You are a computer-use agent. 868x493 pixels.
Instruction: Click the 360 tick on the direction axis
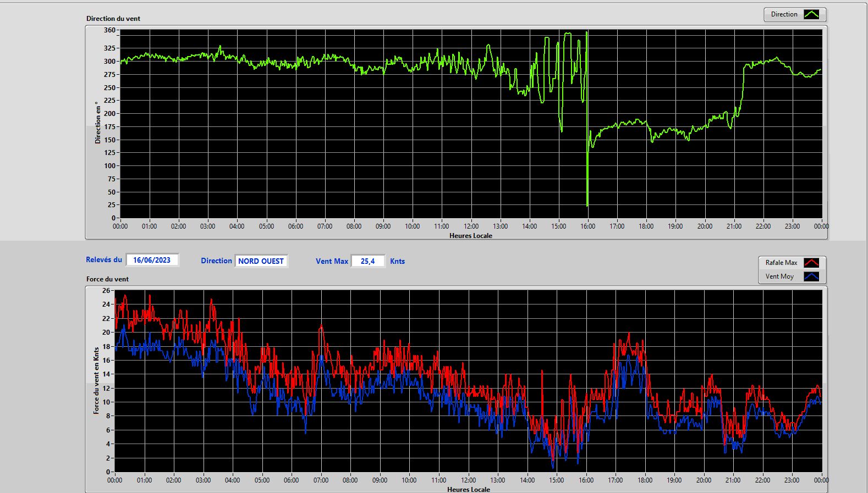110,30
